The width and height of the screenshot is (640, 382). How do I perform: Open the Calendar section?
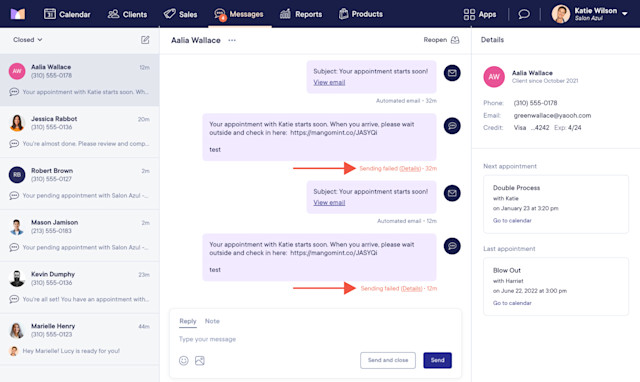(67, 14)
